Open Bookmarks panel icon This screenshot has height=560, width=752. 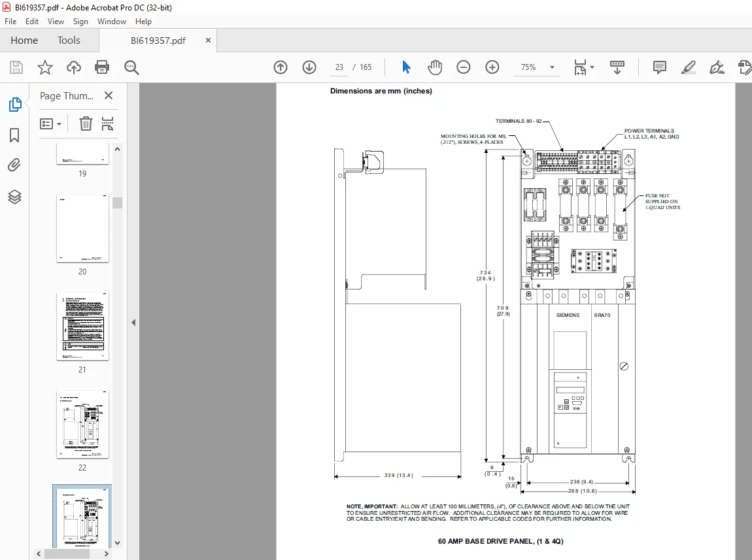(x=14, y=135)
